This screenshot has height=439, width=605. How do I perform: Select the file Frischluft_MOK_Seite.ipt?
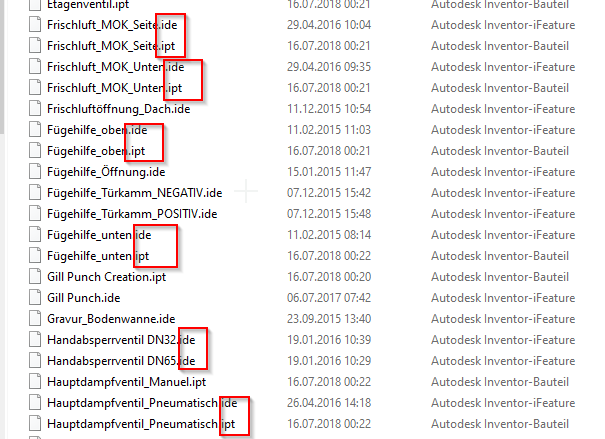click(x=111, y=46)
